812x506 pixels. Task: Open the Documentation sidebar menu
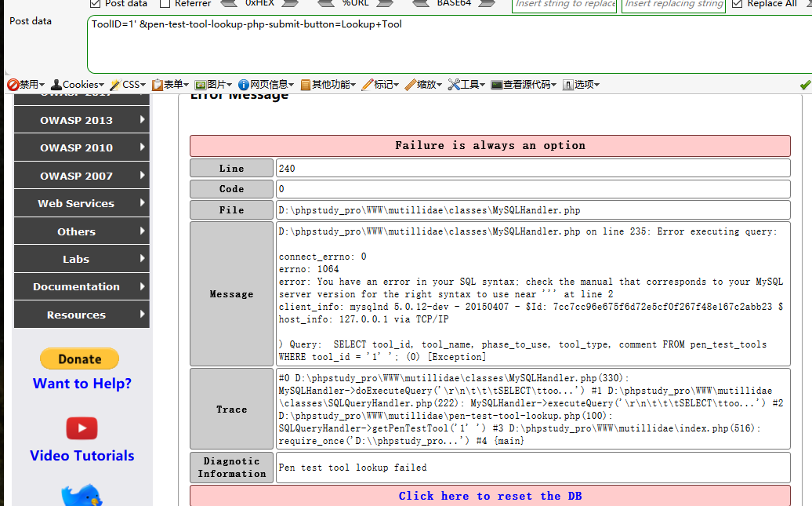pyautogui.click(x=82, y=286)
